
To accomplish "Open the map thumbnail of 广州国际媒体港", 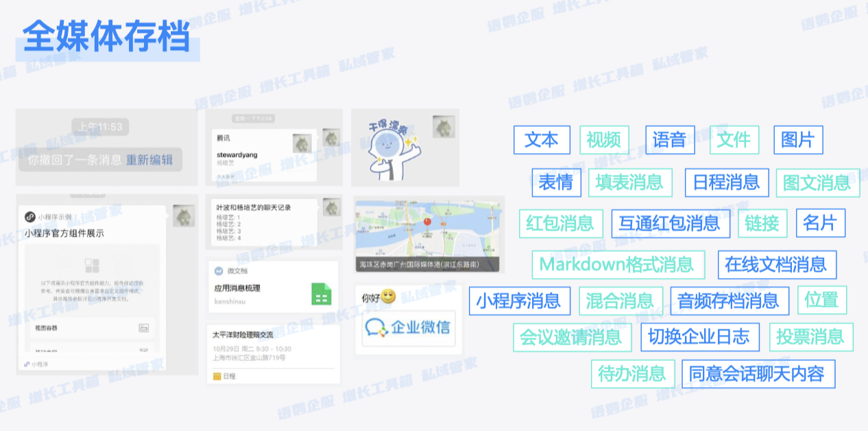I will click(428, 235).
